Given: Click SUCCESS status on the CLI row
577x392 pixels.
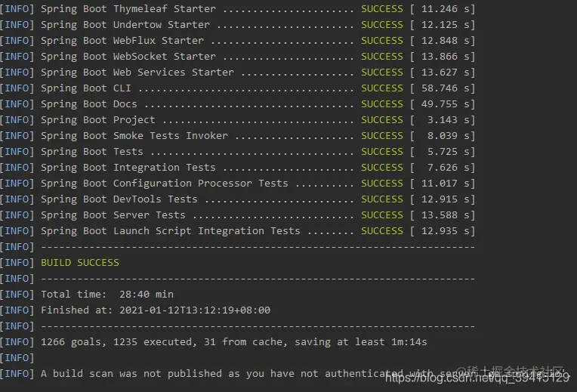Looking at the screenshot, I should [382, 88].
